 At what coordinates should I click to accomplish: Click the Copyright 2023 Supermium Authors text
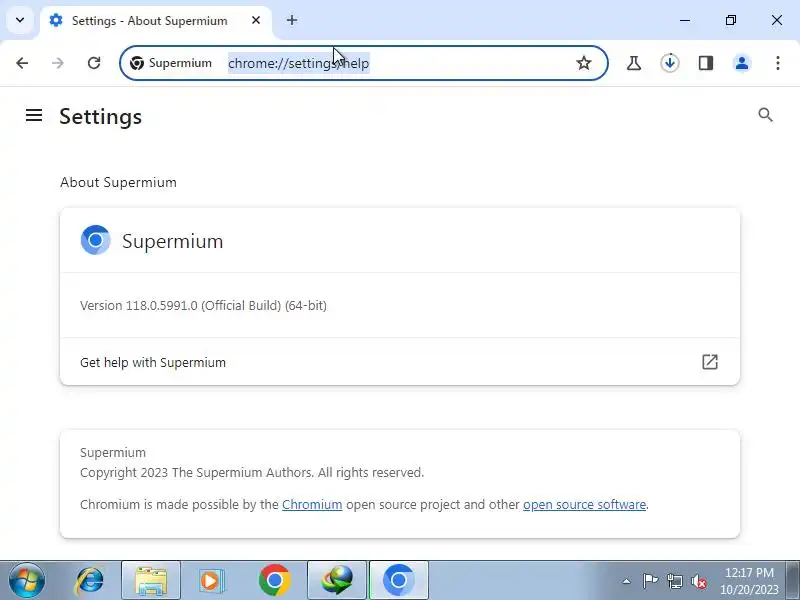252,472
